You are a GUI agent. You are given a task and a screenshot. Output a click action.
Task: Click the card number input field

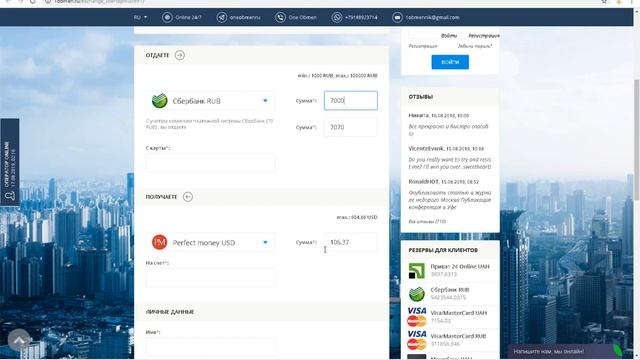(211, 162)
